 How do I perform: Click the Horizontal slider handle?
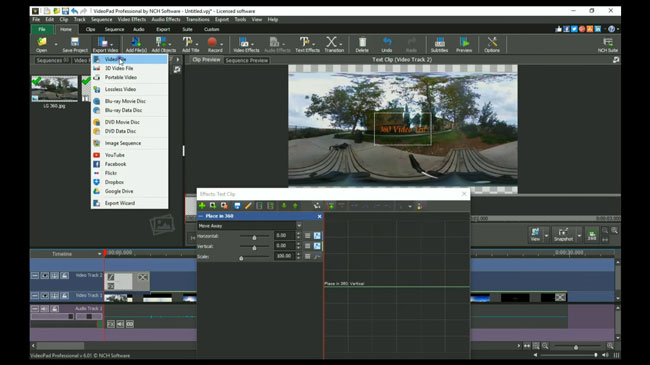[x=254, y=237]
